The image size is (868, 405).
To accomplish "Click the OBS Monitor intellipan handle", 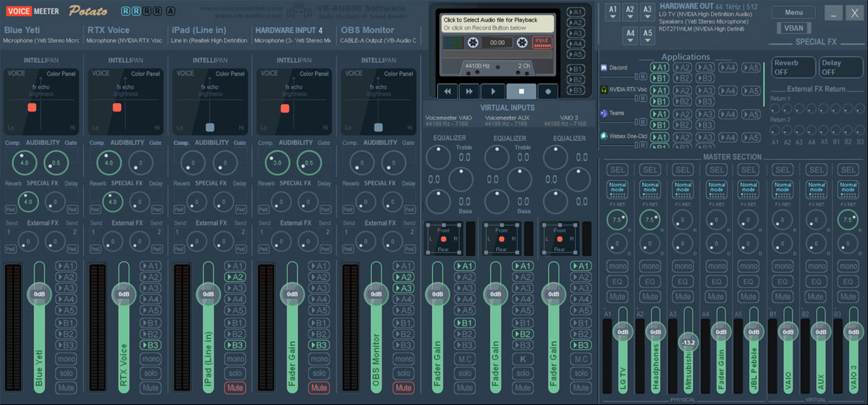I will (378, 127).
